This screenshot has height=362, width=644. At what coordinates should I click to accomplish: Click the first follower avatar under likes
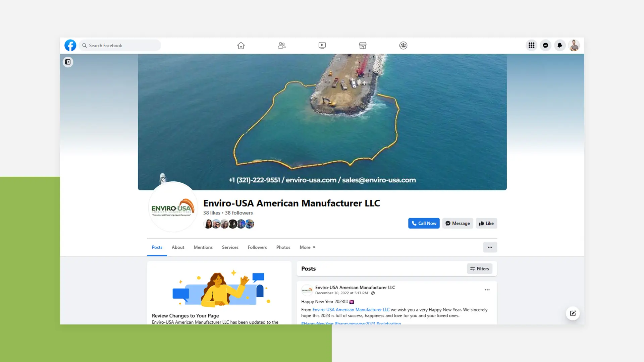208,224
